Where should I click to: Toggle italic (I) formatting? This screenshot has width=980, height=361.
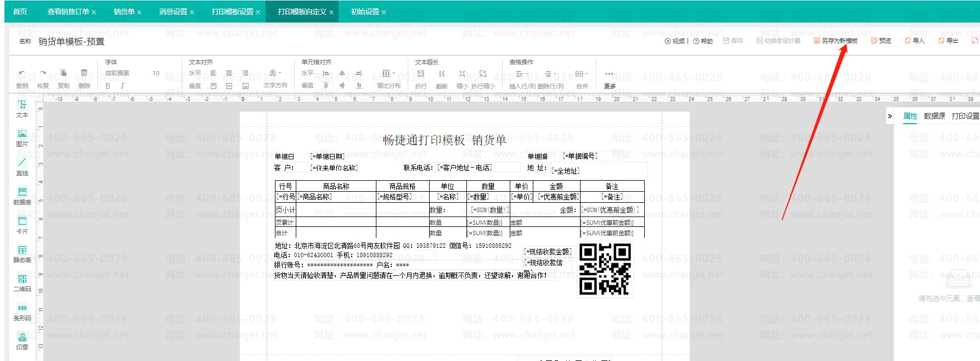click(x=122, y=86)
